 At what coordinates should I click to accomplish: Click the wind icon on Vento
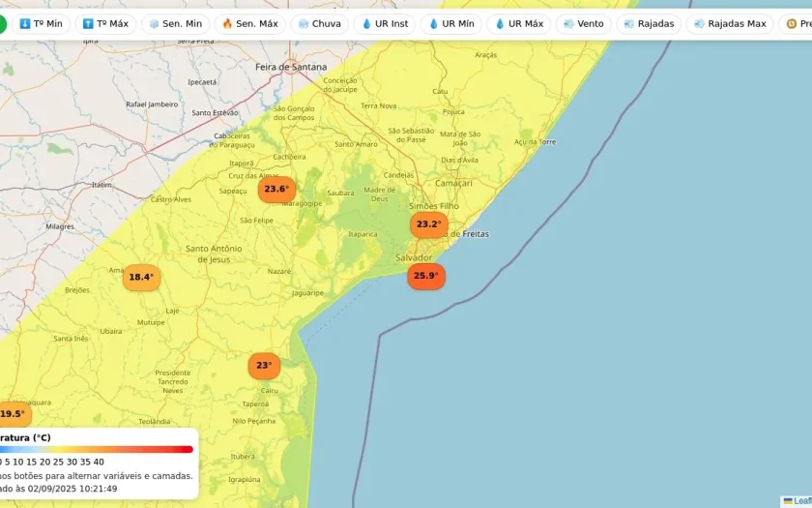coord(568,24)
